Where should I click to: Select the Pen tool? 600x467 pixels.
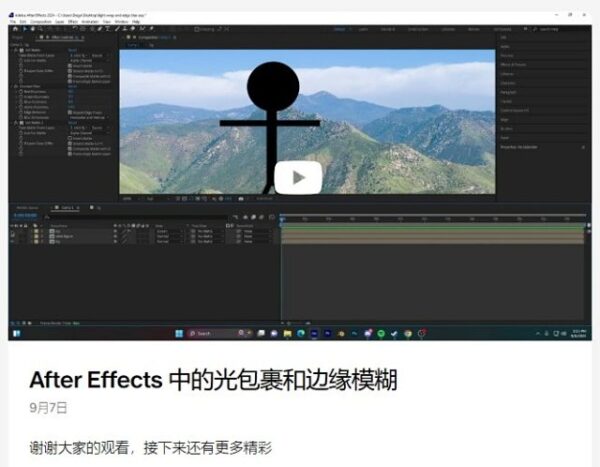click(x=99, y=29)
